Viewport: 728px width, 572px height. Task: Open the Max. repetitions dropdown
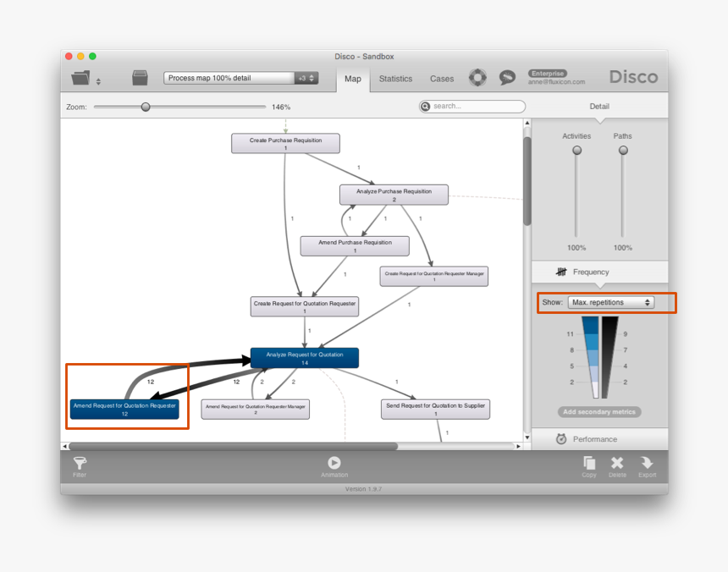[x=611, y=302]
